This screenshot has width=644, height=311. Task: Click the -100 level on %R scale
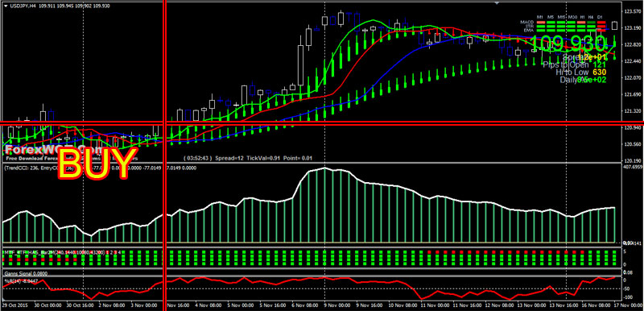pos(629,297)
